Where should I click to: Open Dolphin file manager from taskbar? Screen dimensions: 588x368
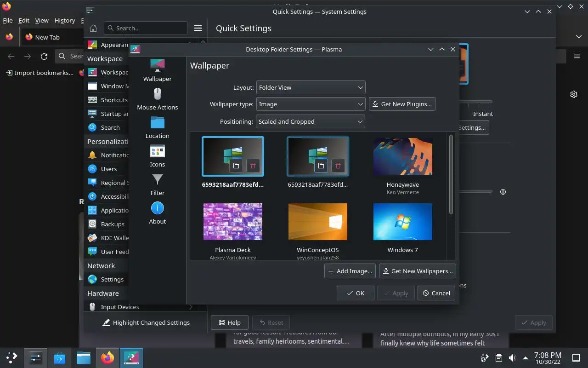(84, 357)
